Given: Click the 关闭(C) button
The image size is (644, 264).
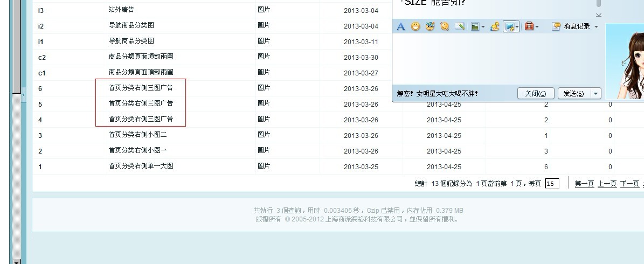Looking at the screenshot, I should (536, 94).
